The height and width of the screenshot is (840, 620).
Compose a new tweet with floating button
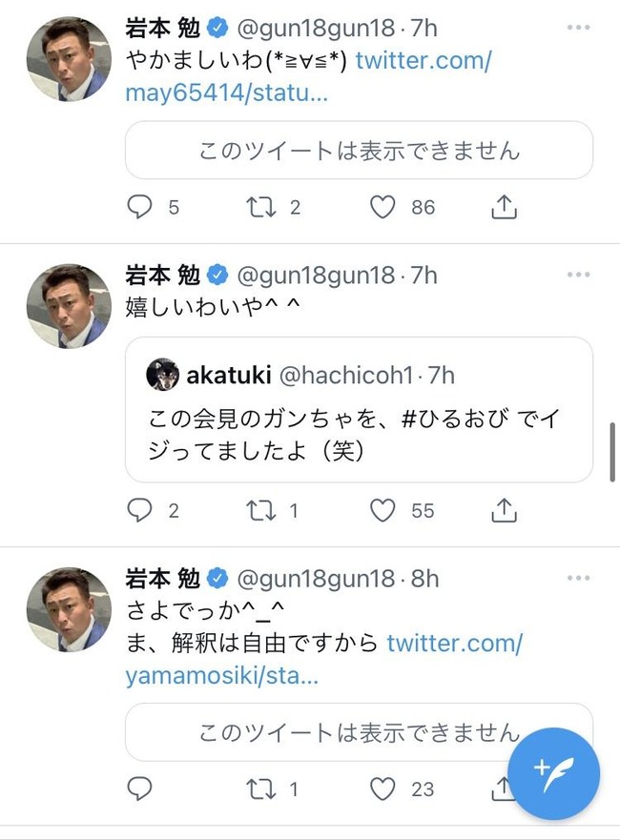pyautogui.click(x=553, y=773)
